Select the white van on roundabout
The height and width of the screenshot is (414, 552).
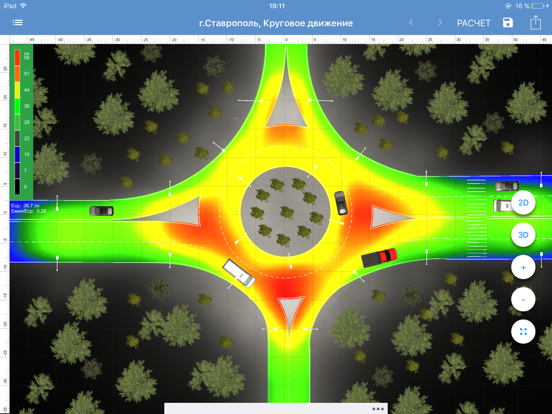239,274
